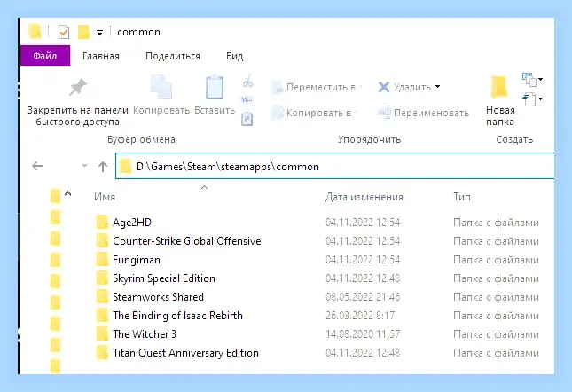Select the Age2HD folder
572x392 pixels.
coord(131,223)
